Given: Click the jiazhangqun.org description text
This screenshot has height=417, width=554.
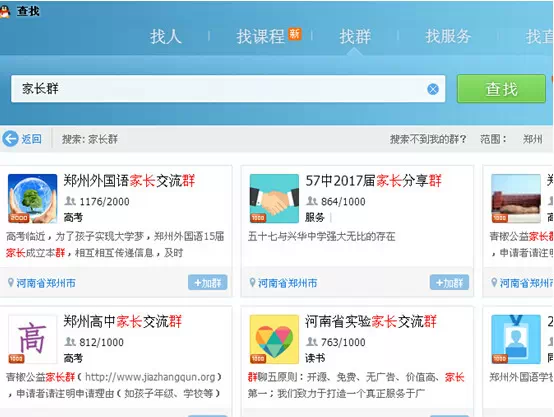Looking at the screenshot, I should click(114, 385).
